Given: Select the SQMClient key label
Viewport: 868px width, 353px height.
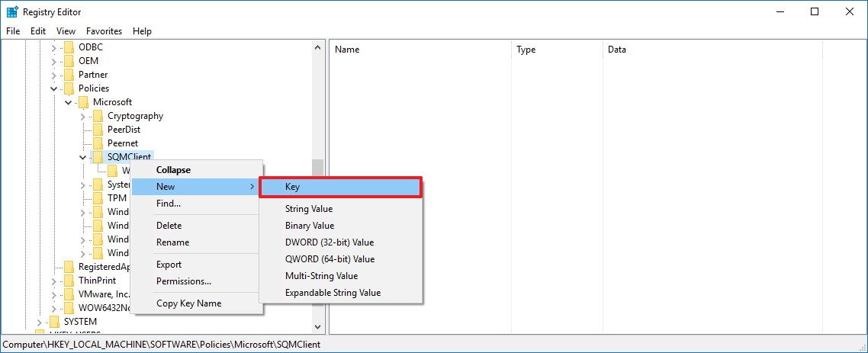Looking at the screenshot, I should 130,157.
